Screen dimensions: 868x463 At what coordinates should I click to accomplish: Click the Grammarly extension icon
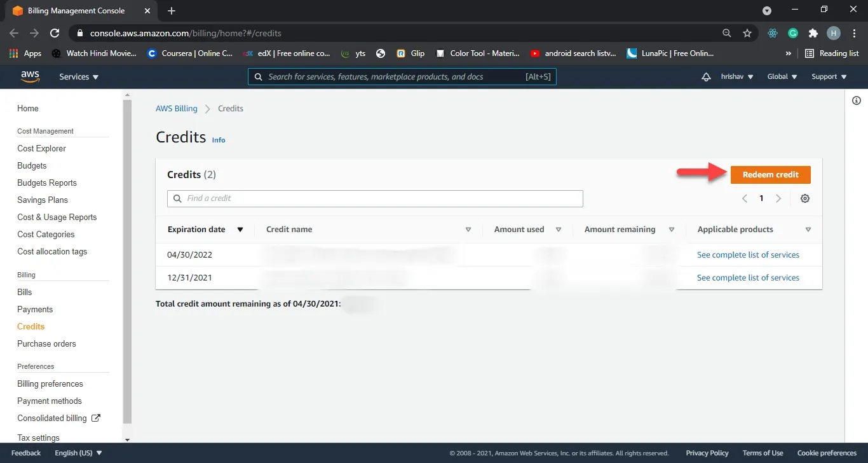792,33
